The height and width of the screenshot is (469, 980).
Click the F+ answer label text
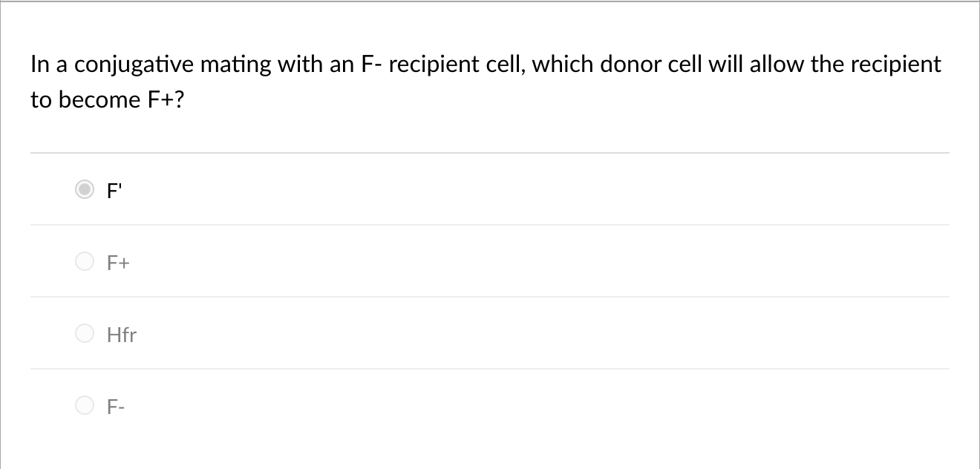tap(118, 262)
